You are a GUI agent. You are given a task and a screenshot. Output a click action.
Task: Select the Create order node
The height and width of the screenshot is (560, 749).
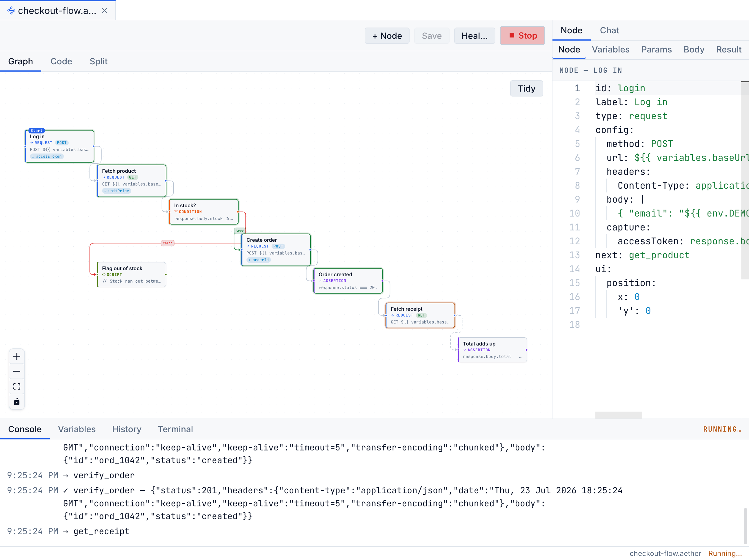tap(276, 250)
